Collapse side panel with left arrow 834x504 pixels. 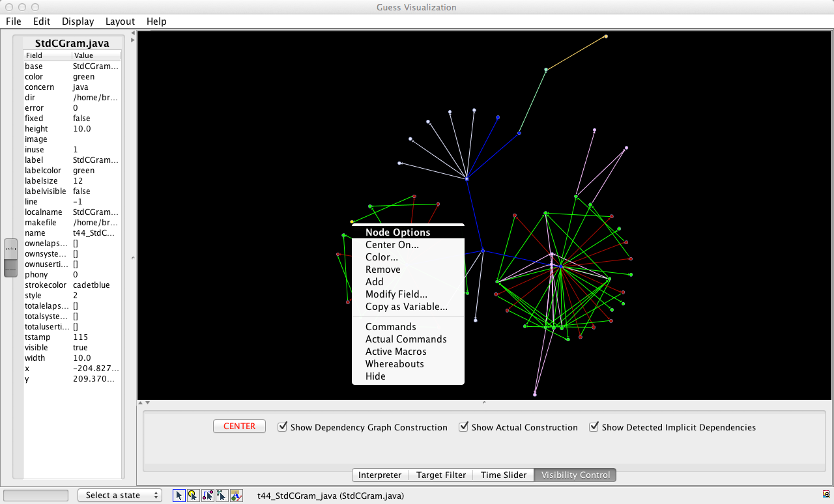click(133, 33)
